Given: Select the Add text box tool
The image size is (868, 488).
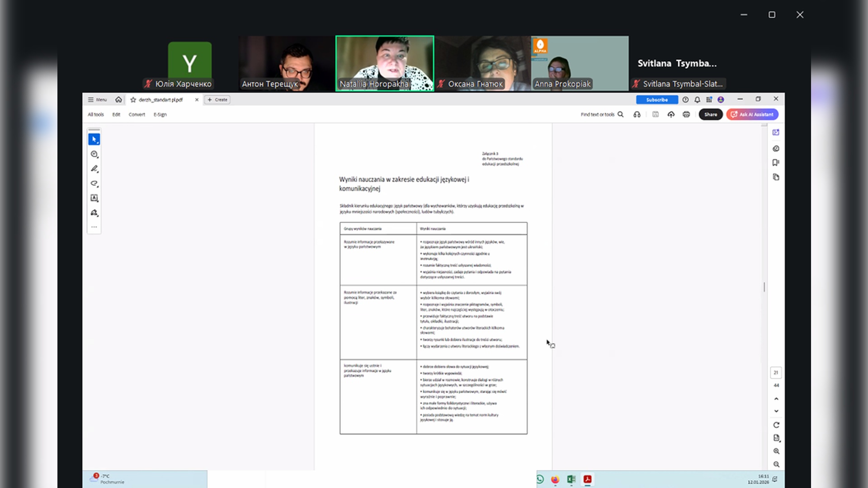Looking at the screenshot, I should click(94, 198).
